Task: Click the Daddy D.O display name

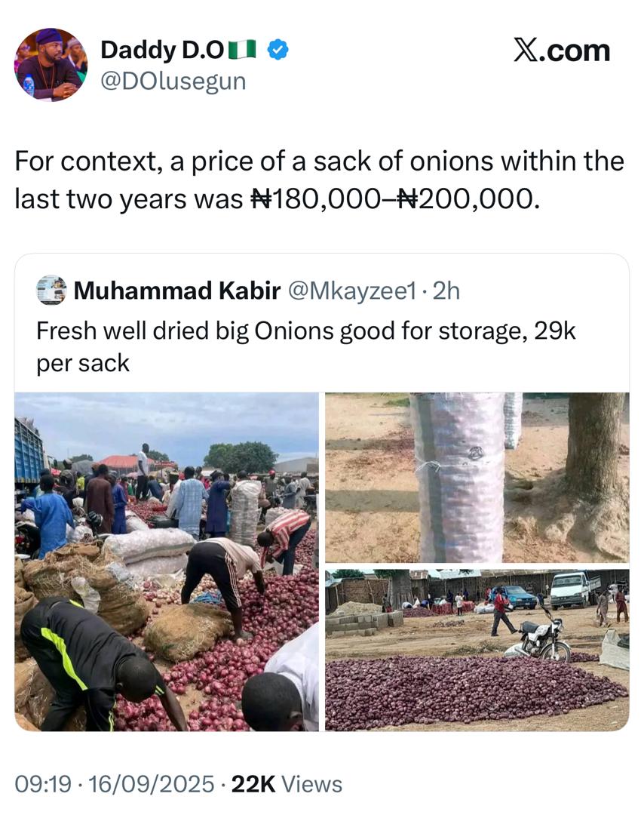Action: coord(162,51)
